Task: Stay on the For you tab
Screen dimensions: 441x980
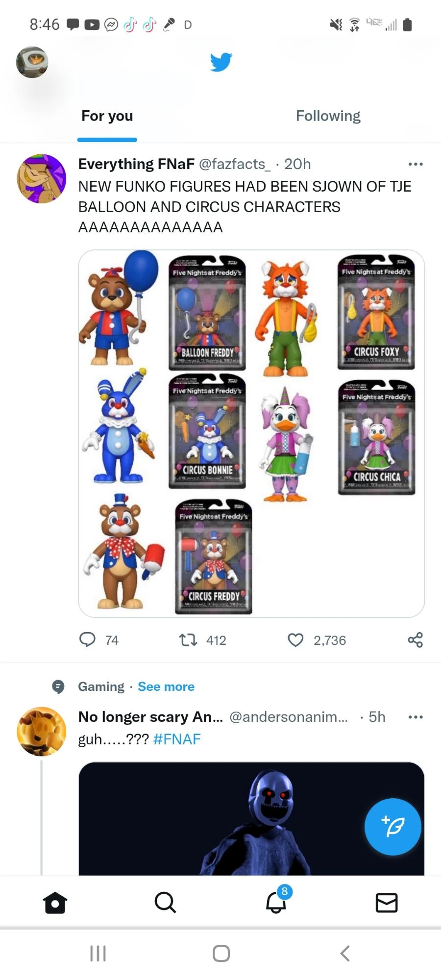Action: tap(107, 116)
